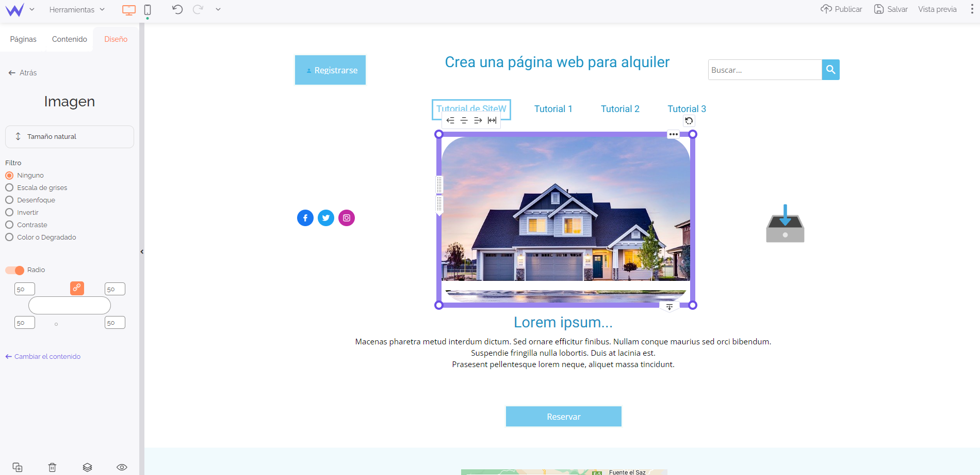Click the download box icon
The width and height of the screenshot is (980, 475).
point(785,224)
